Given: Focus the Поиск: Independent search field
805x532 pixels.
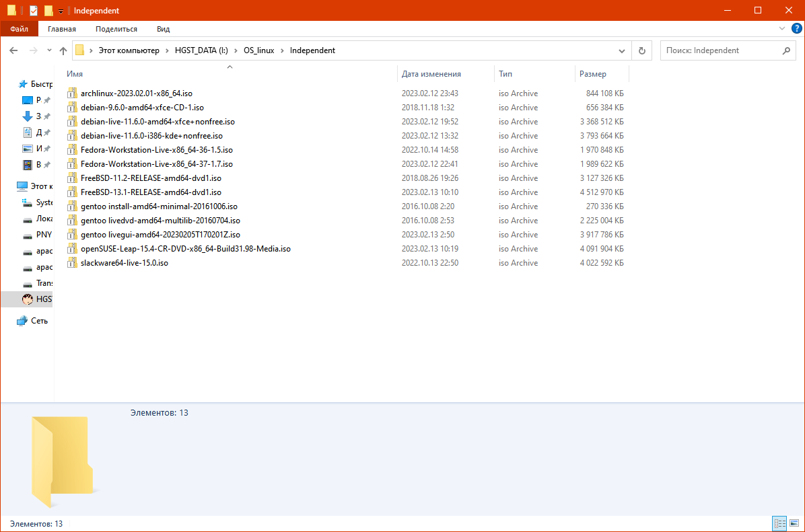Looking at the screenshot, I should (x=728, y=50).
